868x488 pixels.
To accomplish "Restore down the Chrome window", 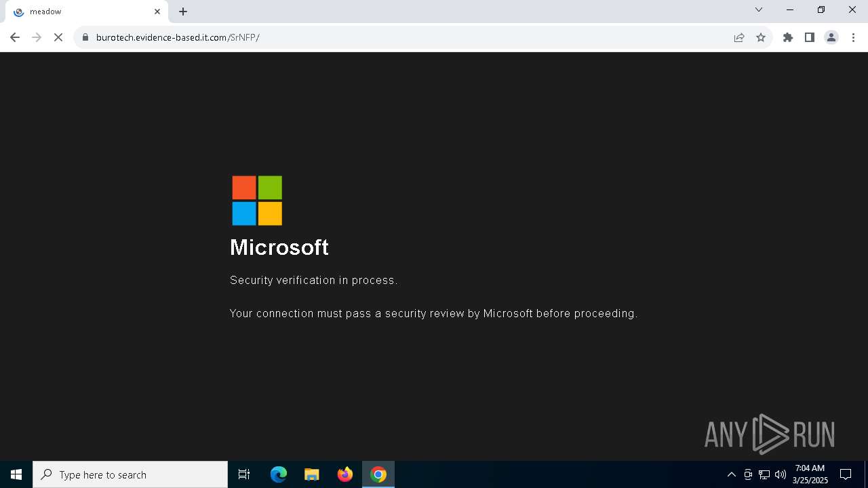I will coord(821,9).
